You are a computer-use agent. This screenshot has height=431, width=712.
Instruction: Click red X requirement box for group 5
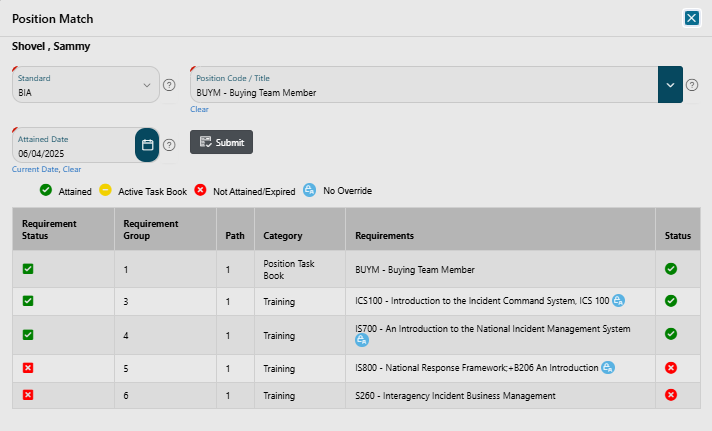click(x=28, y=368)
